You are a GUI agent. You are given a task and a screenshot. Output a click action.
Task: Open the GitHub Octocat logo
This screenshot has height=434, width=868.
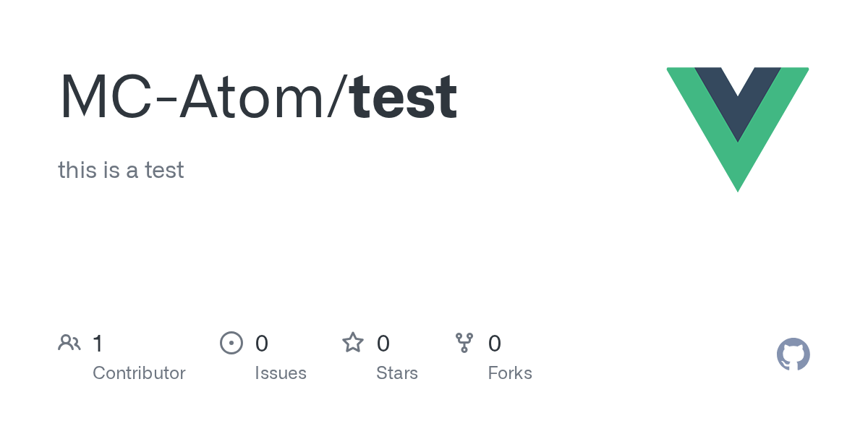[793, 354]
